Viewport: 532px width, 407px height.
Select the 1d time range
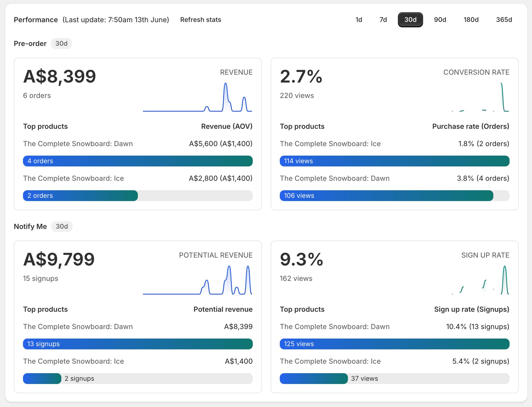(x=359, y=20)
